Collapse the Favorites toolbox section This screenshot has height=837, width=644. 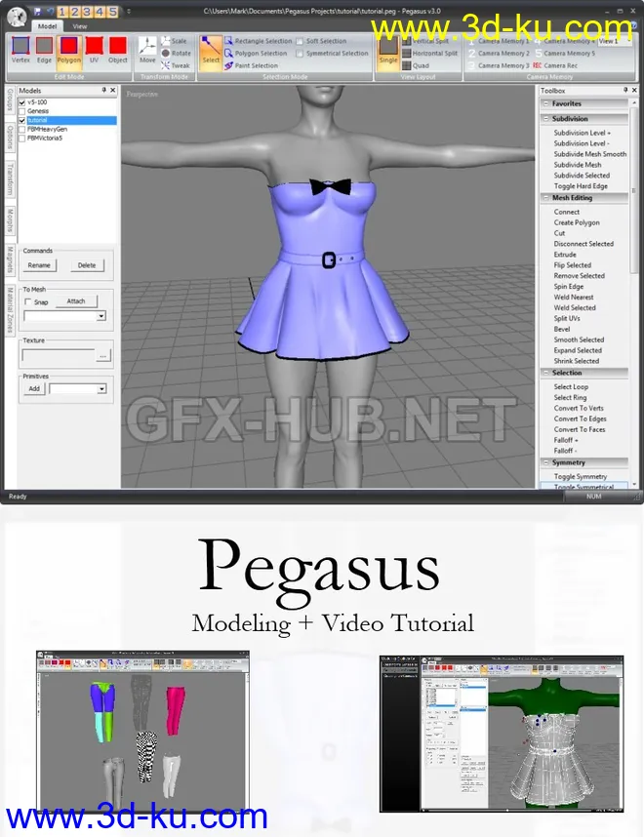(545, 103)
